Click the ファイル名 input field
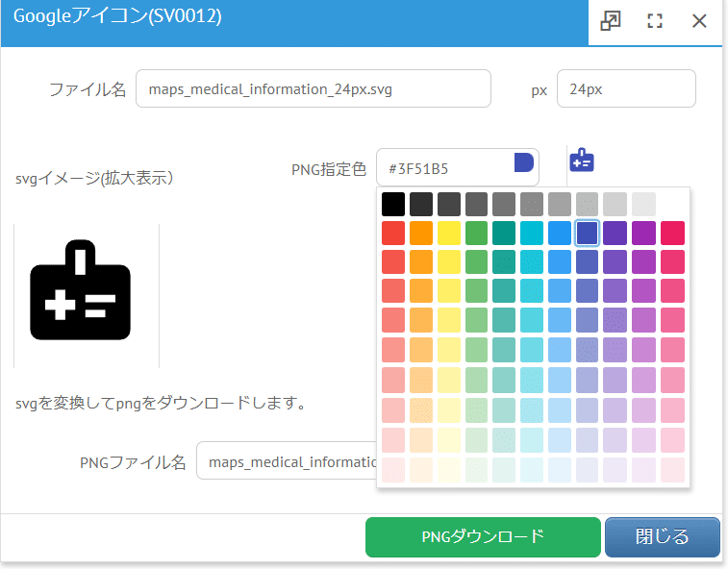This screenshot has width=728, height=569. tap(314, 88)
